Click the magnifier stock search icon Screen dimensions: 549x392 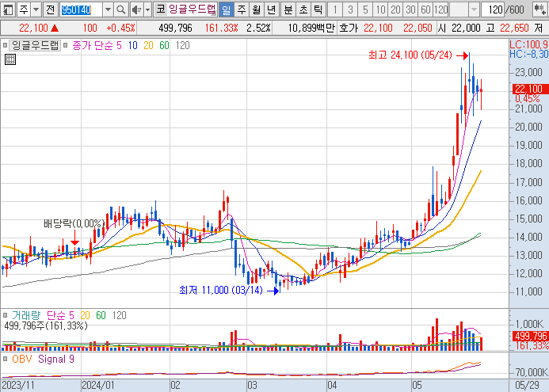coord(120,10)
